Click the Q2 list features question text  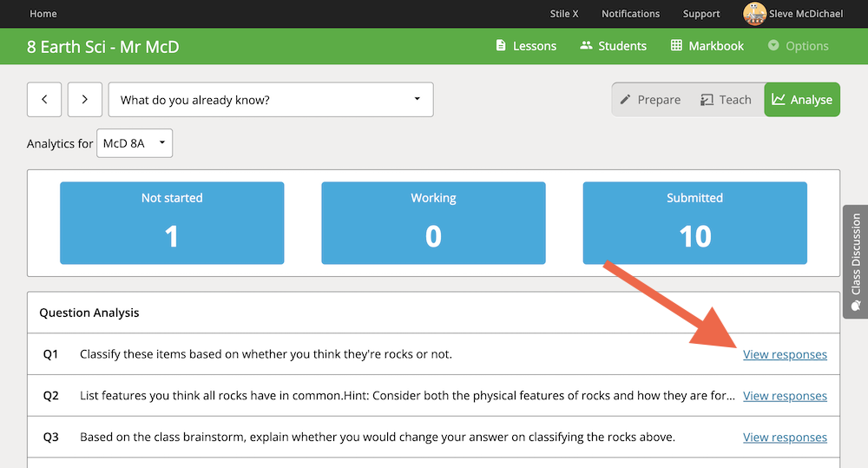point(407,396)
